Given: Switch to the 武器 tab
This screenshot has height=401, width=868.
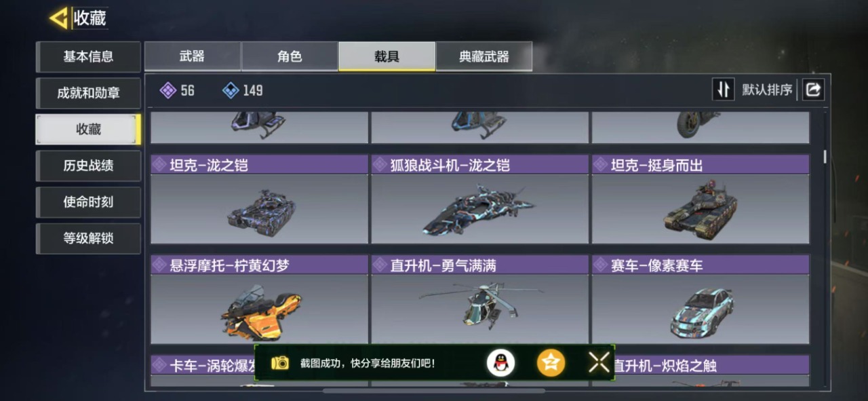Looking at the screenshot, I should [192, 56].
